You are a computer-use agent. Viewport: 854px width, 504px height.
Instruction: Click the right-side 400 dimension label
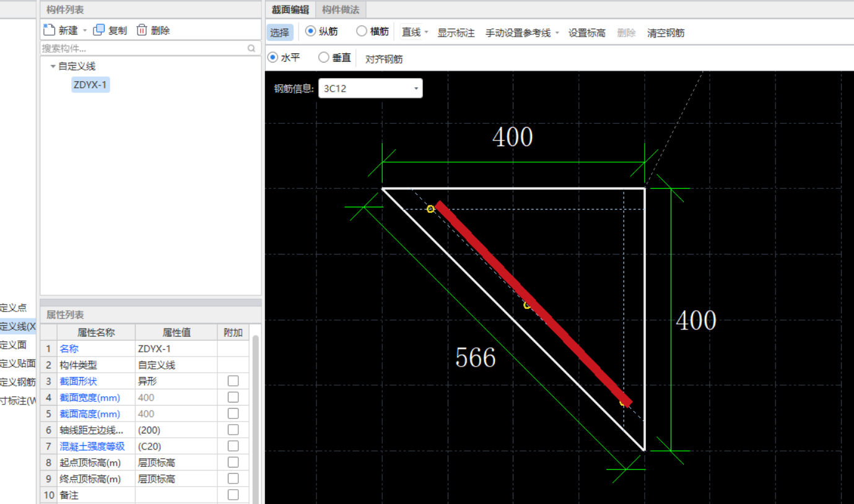point(696,321)
